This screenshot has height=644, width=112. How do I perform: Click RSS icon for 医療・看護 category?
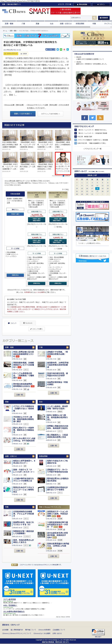pos(33,347)
